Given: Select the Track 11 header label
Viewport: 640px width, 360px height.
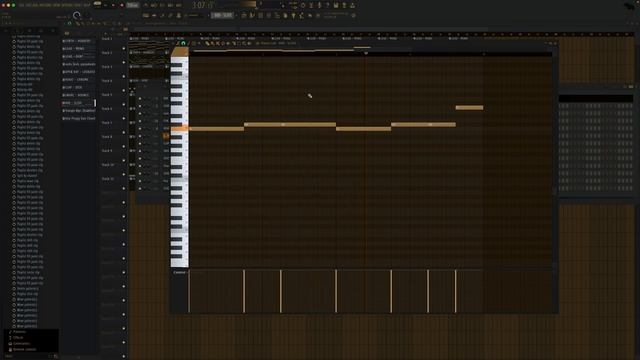Looking at the screenshot, I should (108, 179).
